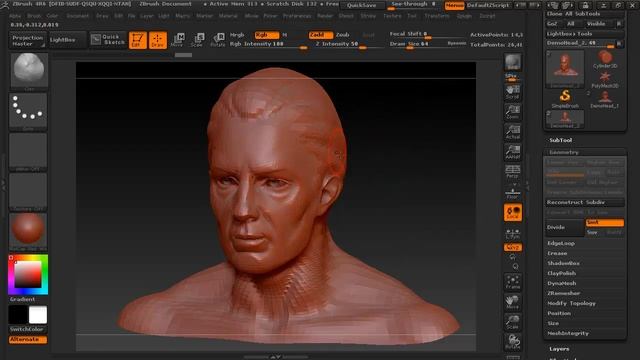Open the Projection Master

[x=27, y=40]
